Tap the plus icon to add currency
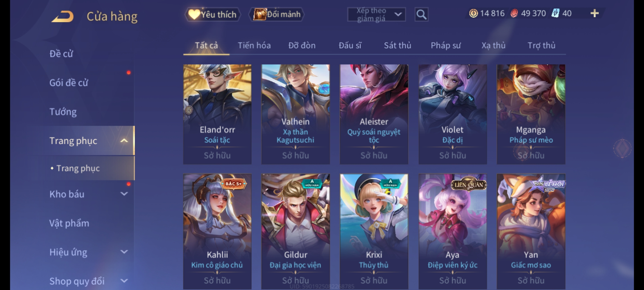The image size is (644, 290). pyautogui.click(x=595, y=13)
